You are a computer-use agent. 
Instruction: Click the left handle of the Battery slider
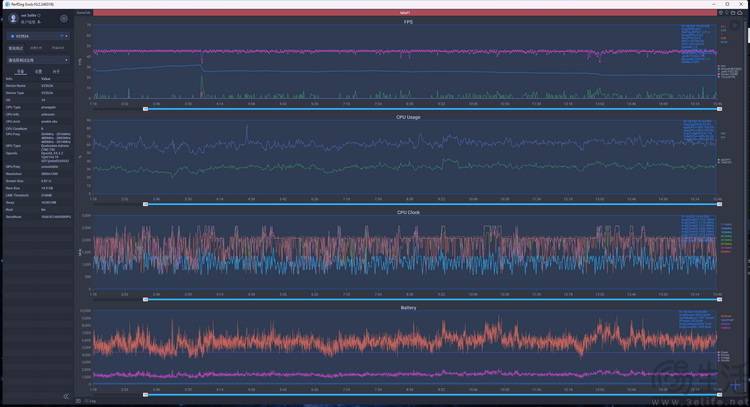point(145,395)
